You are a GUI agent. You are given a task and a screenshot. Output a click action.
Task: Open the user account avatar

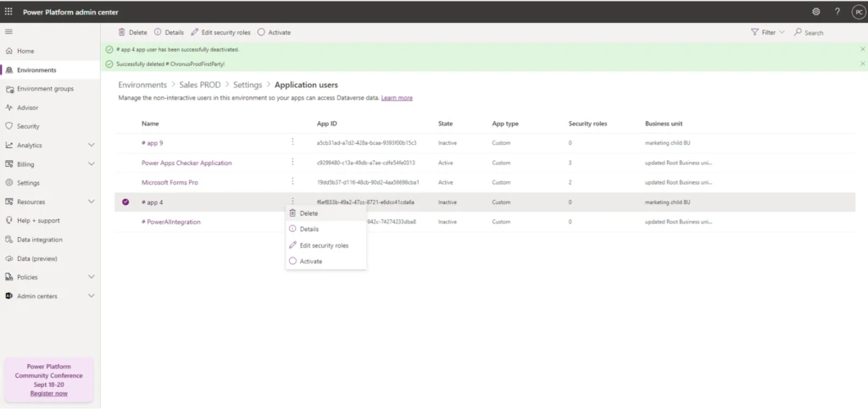[x=857, y=11]
